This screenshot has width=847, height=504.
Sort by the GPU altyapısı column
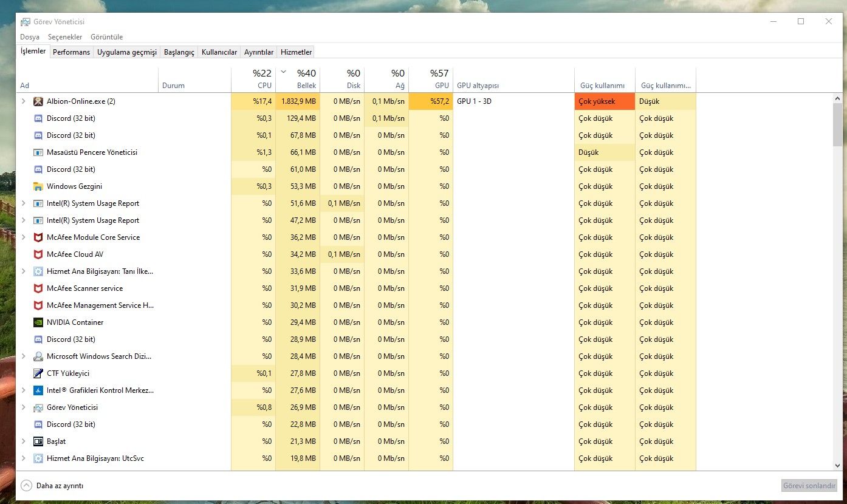(513, 80)
